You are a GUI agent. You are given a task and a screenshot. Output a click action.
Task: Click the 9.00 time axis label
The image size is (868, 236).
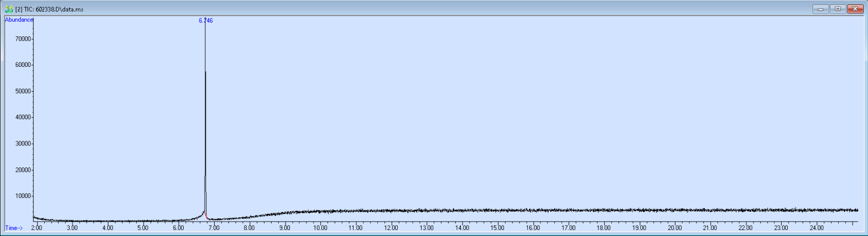284,228
